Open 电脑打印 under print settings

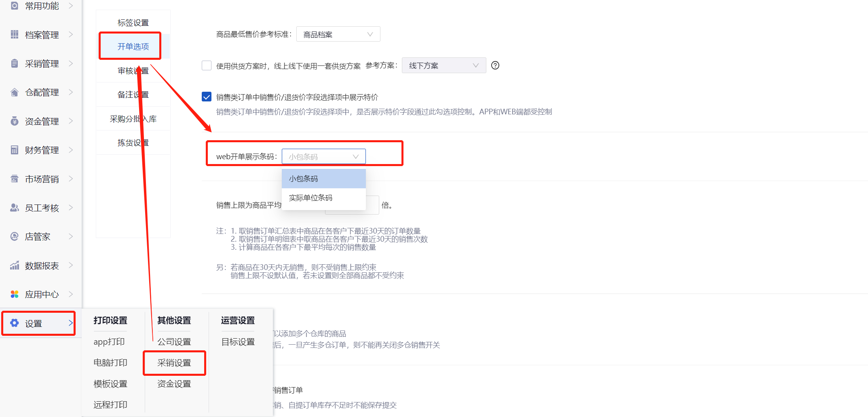(110, 363)
